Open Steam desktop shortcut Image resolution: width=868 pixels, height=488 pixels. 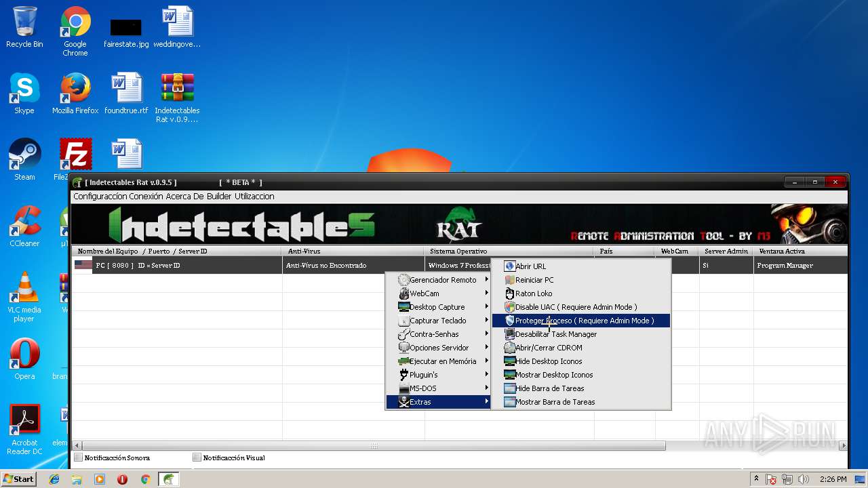pos(24,160)
